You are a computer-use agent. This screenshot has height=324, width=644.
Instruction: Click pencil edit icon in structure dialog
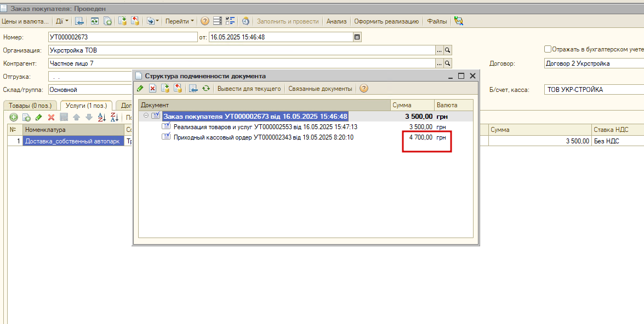[x=140, y=88]
